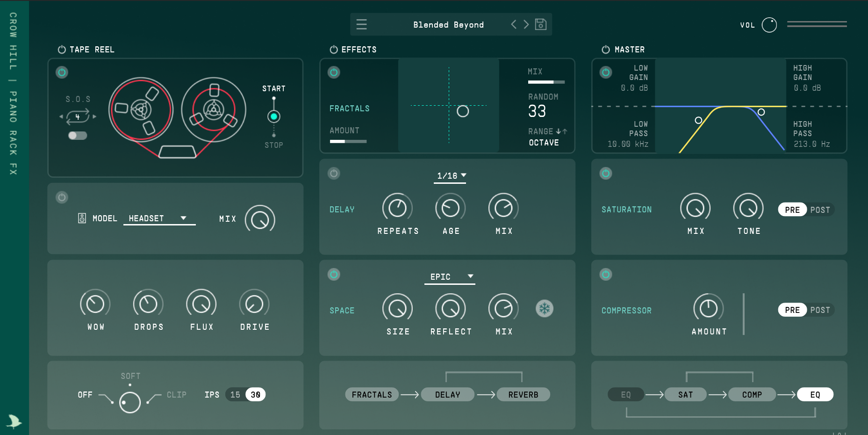Open the HEADSET model dropdown
The image size is (868, 435).
159,218
